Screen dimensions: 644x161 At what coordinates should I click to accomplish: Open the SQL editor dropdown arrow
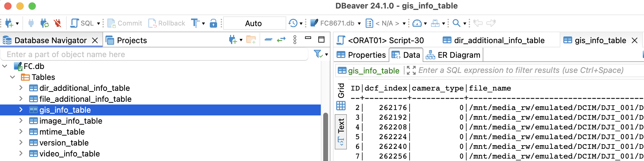pos(99,23)
